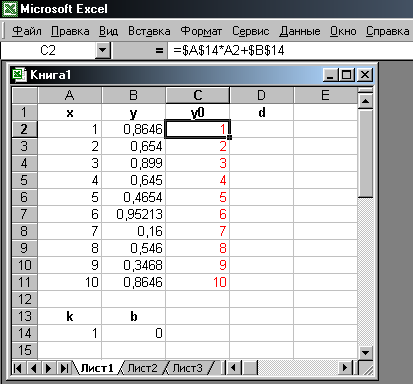Click the Книга1 workbook icon
Viewport: 413px width, 384px height.
[x=19, y=75]
